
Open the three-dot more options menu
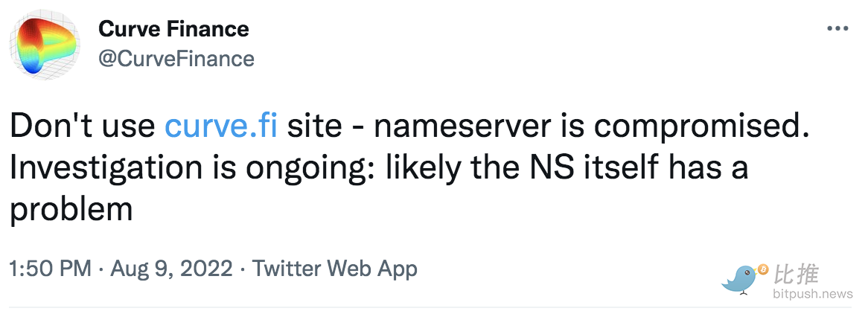[x=838, y=28]
